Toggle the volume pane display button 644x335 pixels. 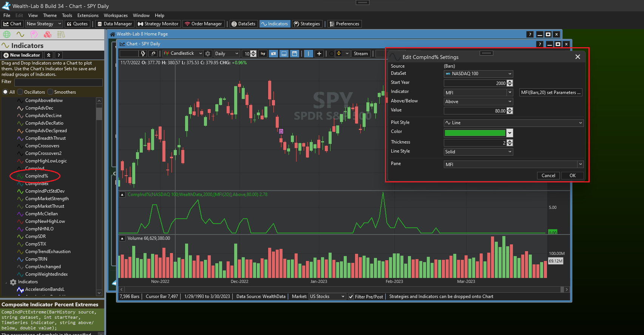(x=284, y=54)
